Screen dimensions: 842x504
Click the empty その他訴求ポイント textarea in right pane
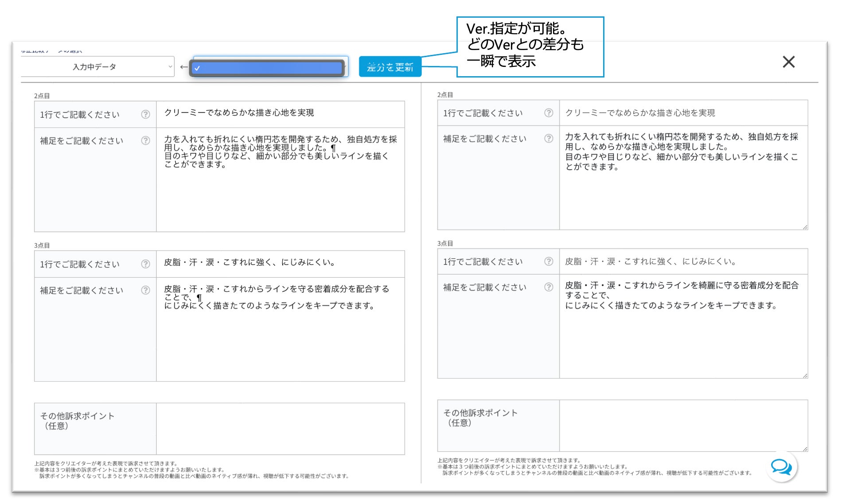(x=683, y=426)
